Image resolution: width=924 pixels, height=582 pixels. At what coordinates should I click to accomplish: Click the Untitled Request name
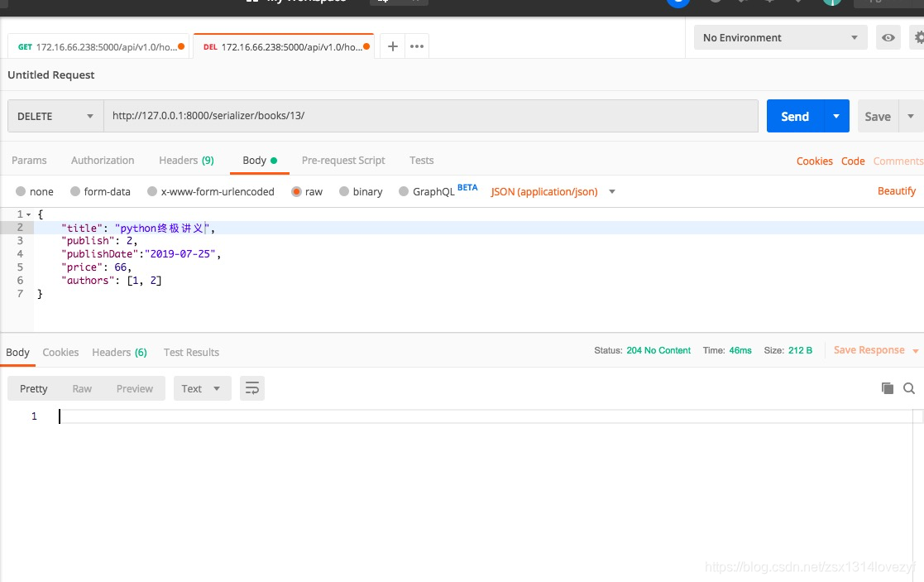point(51,75)
